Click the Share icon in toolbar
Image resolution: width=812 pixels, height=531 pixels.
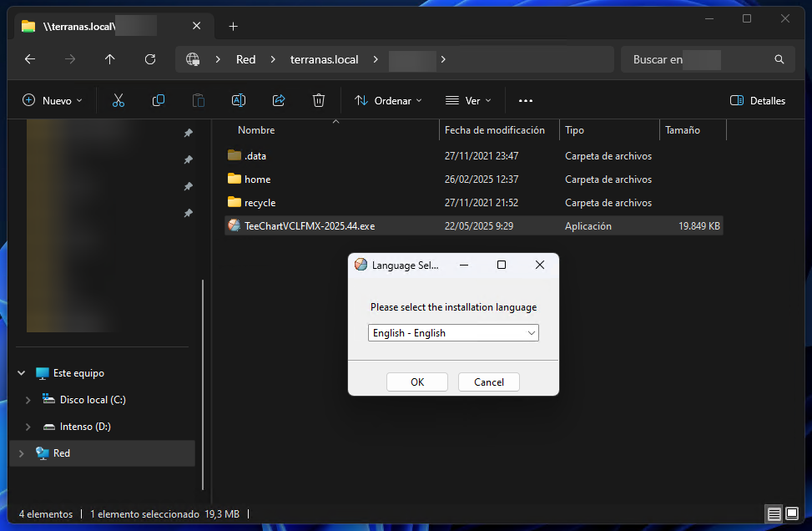click(279, 100)
